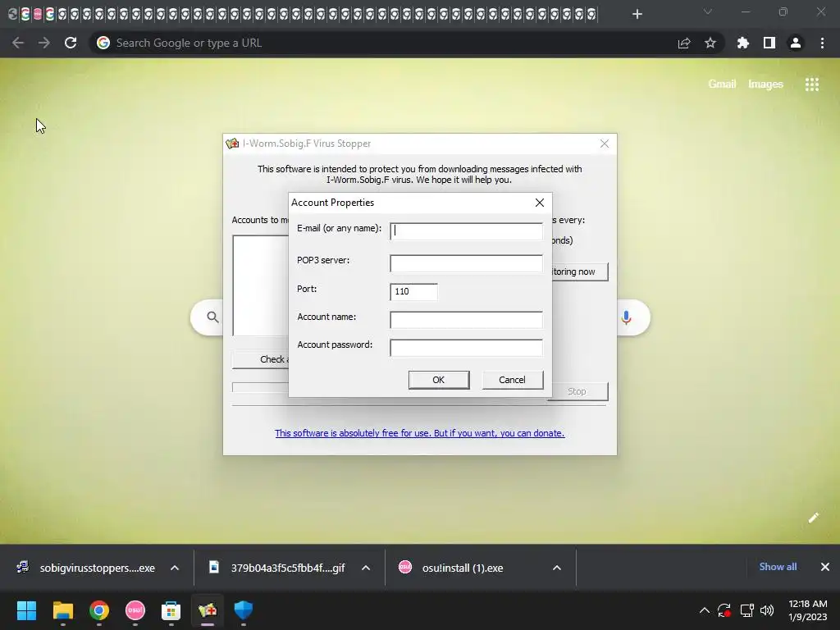Click the Google search magnifier icon
This screenshot has width=840, height=630.
212,317
